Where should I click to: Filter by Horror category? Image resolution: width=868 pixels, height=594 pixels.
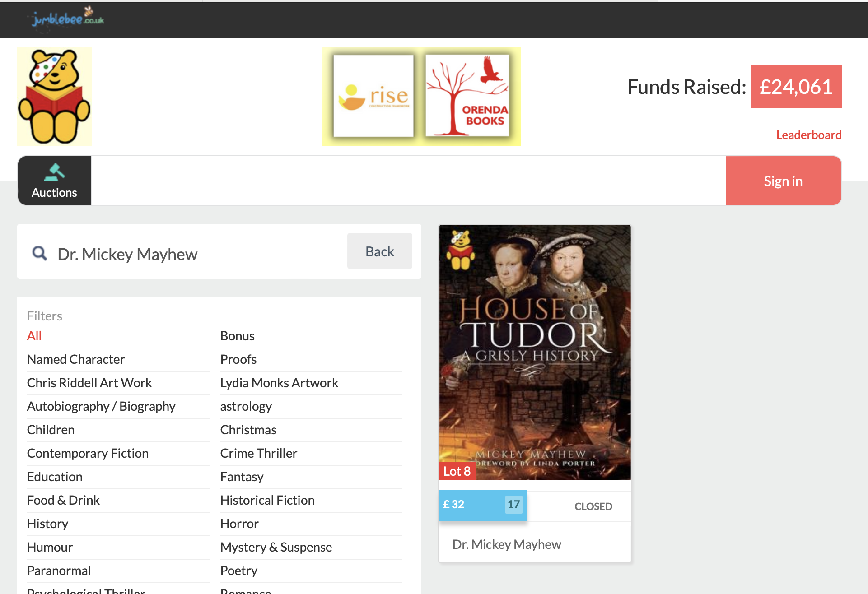(240, 524)
